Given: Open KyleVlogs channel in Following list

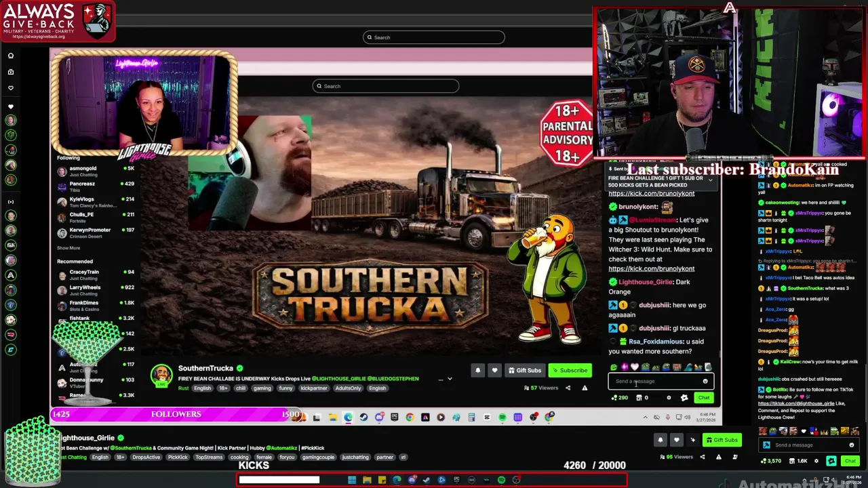Looking at the screenshot, I should pyautogui.click(x=96, y=202).
